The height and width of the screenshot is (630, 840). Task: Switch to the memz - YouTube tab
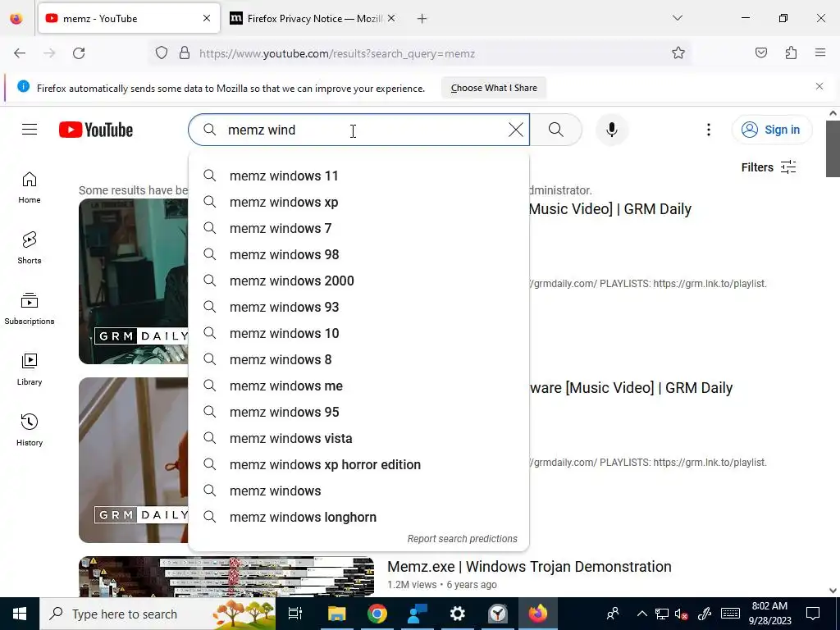(129, 18)
